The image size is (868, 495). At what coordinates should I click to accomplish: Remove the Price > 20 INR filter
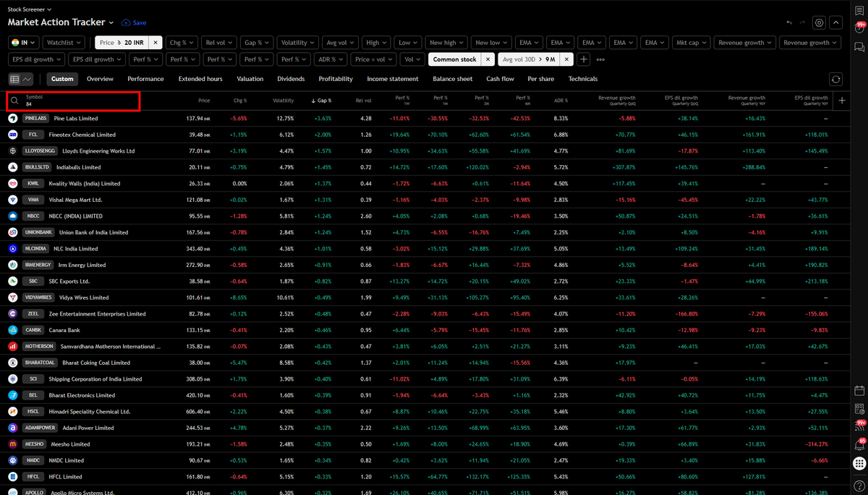tap(156, 43)
